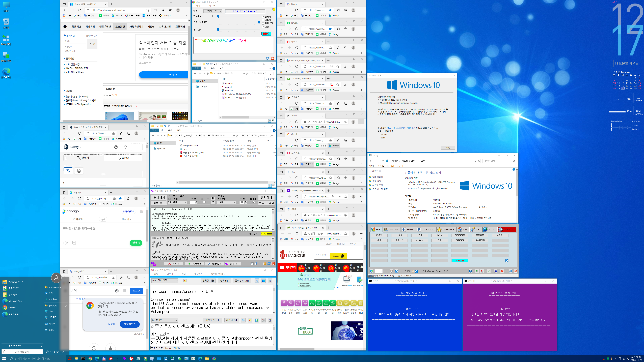Image resolution: width=644 pixels, height=362 pixels.
Task: Select the 추천블로그 tab in the launcher
Action: coord(446,229)
